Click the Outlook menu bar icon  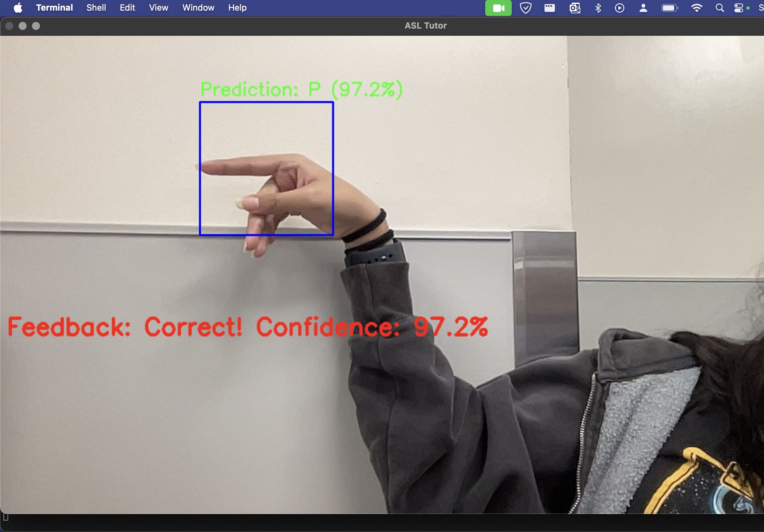[575, 8]
